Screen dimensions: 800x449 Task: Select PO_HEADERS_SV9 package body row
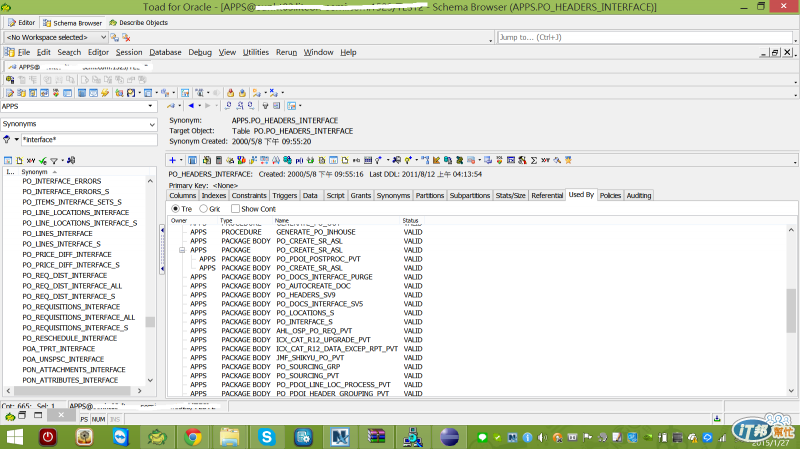(306, 295)
